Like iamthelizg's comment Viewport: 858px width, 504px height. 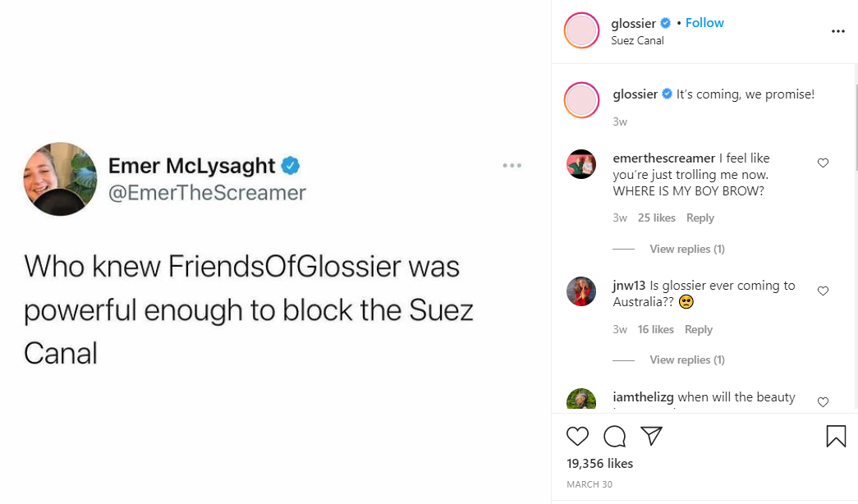click(823, 402)
